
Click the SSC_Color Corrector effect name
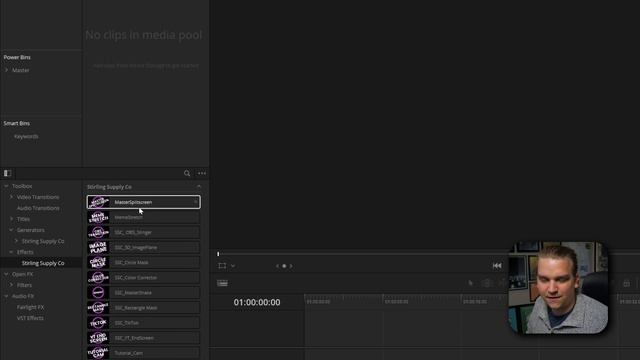tap(136, 278)
